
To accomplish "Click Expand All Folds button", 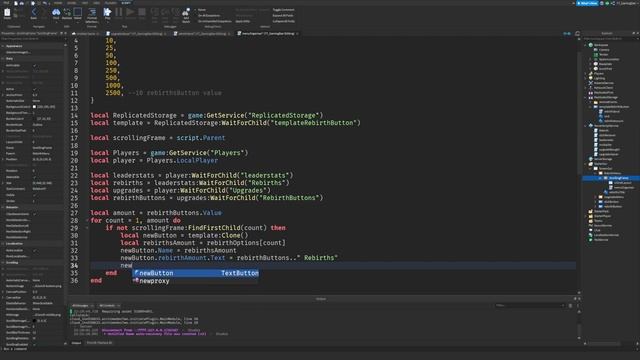I will (283, 16).
